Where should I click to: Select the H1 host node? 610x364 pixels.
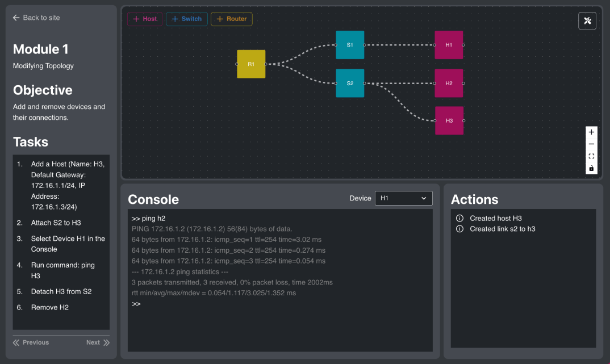point(449,45)
